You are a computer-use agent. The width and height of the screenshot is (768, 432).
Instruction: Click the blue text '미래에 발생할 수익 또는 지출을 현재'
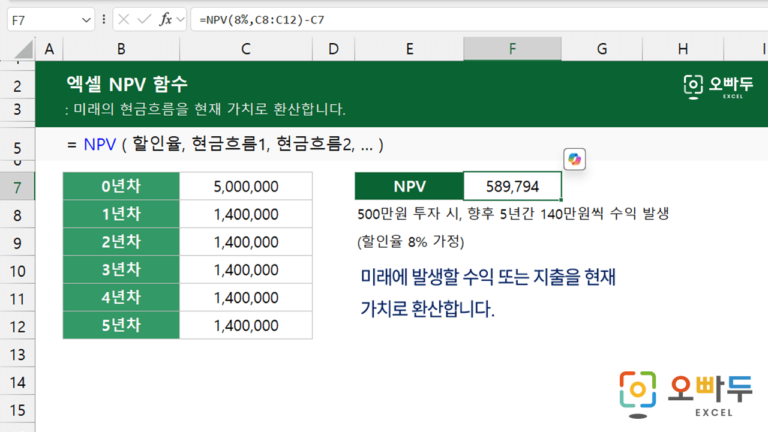(x=488, y=277)
